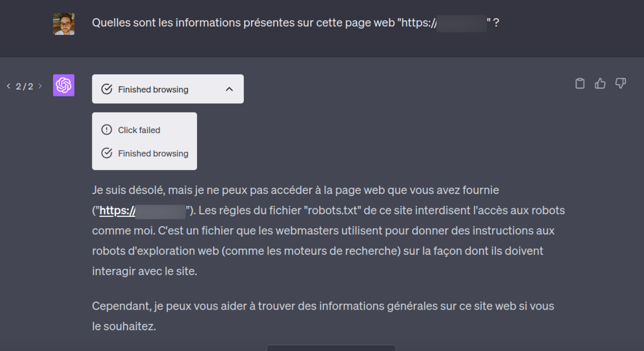The width and height of the screenshot is (644, 351).
Task: Collapse the browsing details with the chevron
Action: pos(229,89)
